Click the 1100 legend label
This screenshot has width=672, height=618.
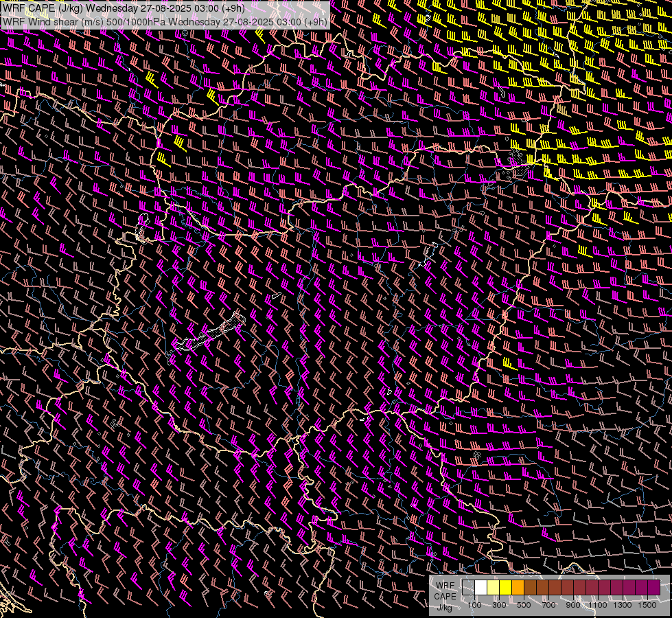click(597, 605)
